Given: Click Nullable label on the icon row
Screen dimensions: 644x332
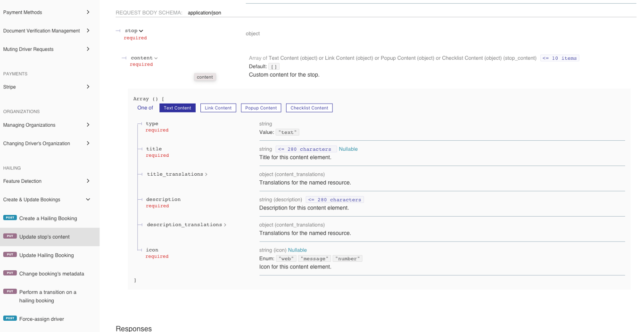Looking at the screenshot, I should click(297, 250).
